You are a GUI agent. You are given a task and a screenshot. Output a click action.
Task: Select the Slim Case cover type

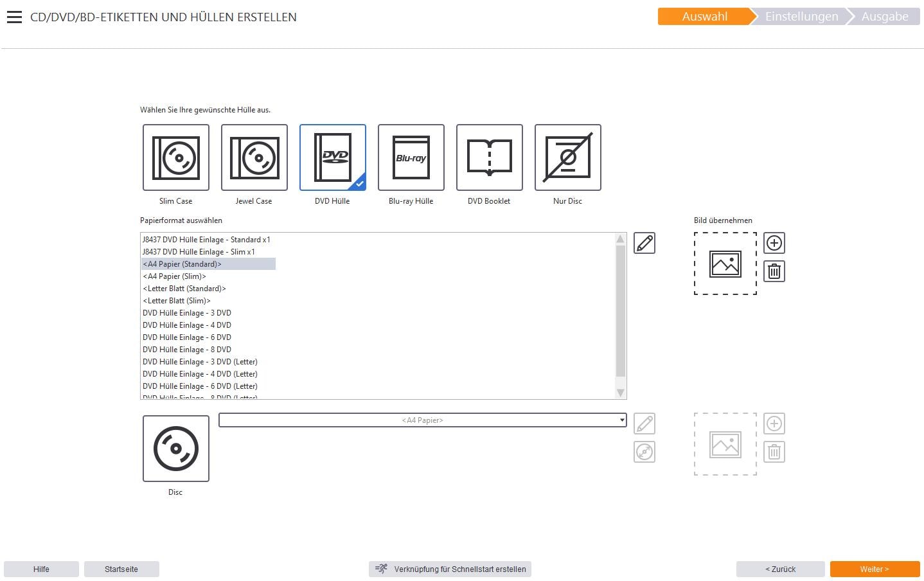pyautogui.click(x=176, y=157)
